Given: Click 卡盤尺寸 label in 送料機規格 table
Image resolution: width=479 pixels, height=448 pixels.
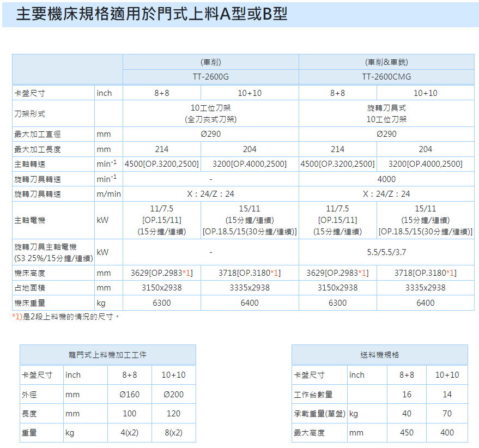Looking at the screenshot, I should 309,376.
